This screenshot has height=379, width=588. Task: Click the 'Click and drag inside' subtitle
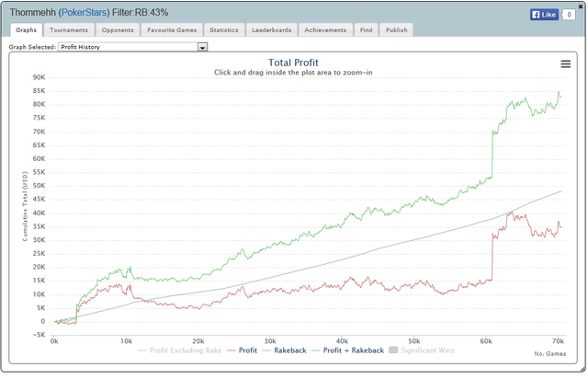pyautogui.click(x=293, y=73)
